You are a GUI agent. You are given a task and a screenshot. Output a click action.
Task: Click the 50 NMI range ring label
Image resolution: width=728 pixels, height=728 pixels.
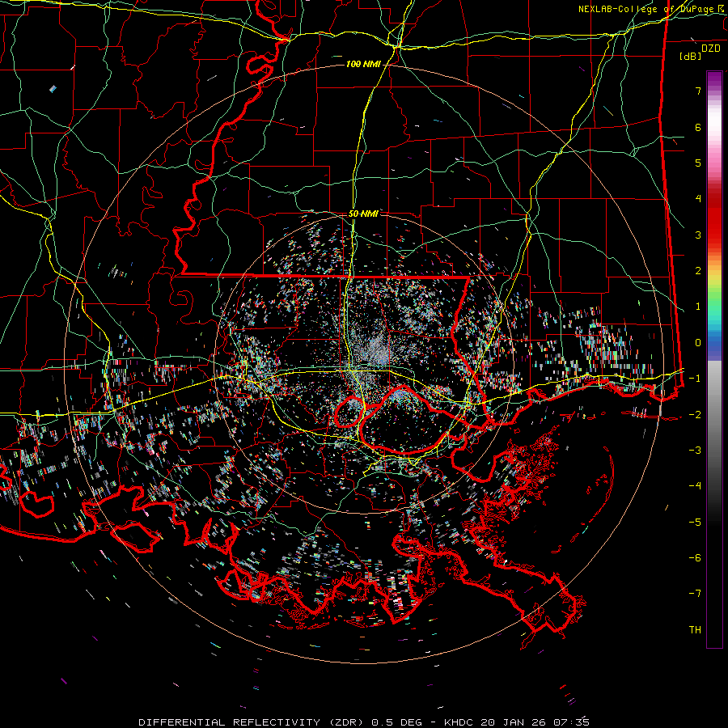click(363, 214)
